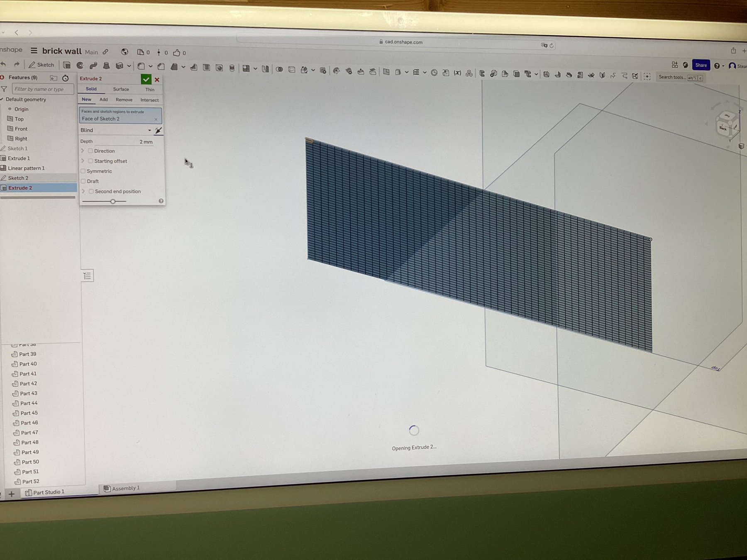
Task: Open the hamburger document menu
Action: point(34,50)
